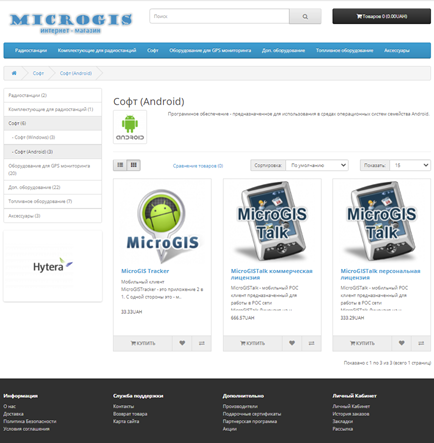The height and width of the screenshot is (443, 434).
Task: Open История заказов footer link
Action: (351, 414)
